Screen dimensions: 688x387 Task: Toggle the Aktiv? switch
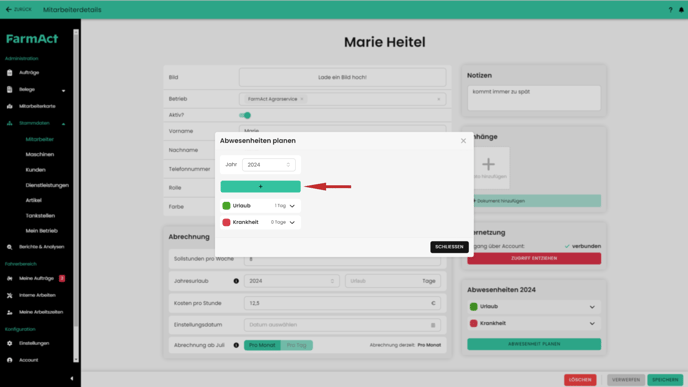click(x=245, y=115)
